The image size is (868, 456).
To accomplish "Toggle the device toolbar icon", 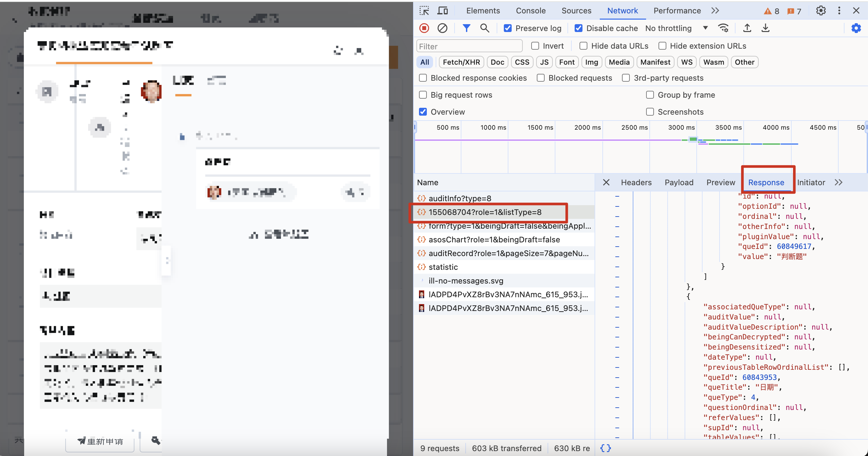I will pos(442,11).
